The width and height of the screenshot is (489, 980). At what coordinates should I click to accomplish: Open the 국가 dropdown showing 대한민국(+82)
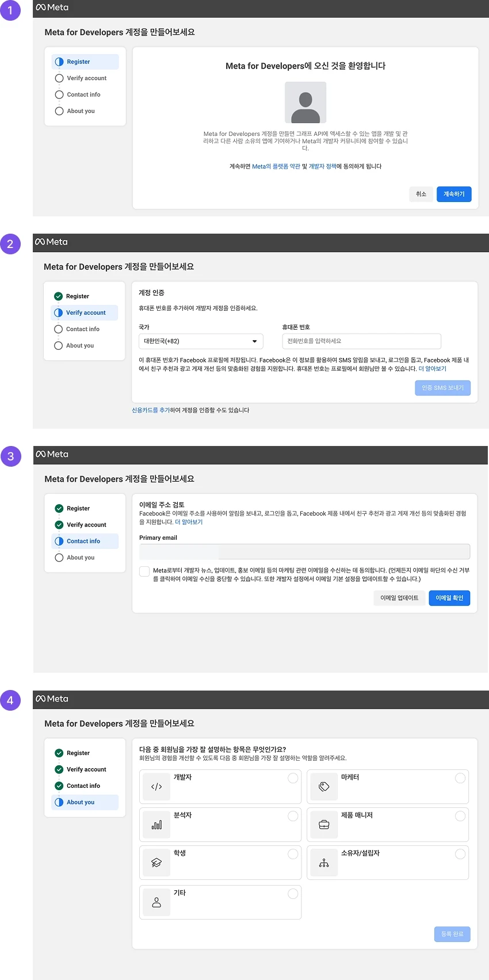201,341
